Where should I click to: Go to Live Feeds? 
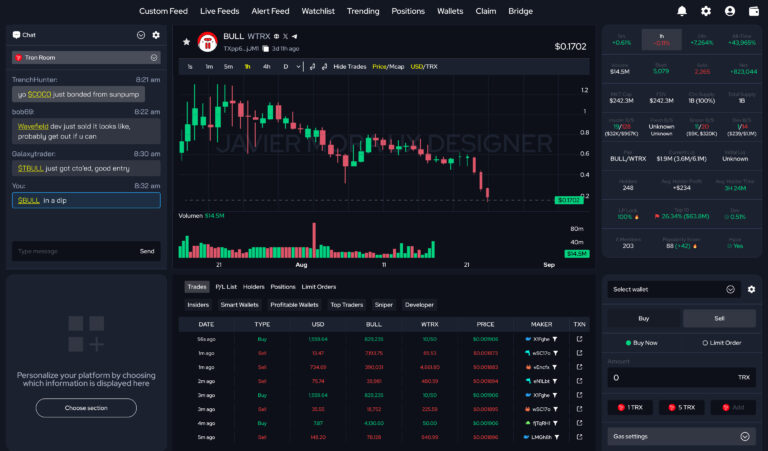[x=219, y=11]
